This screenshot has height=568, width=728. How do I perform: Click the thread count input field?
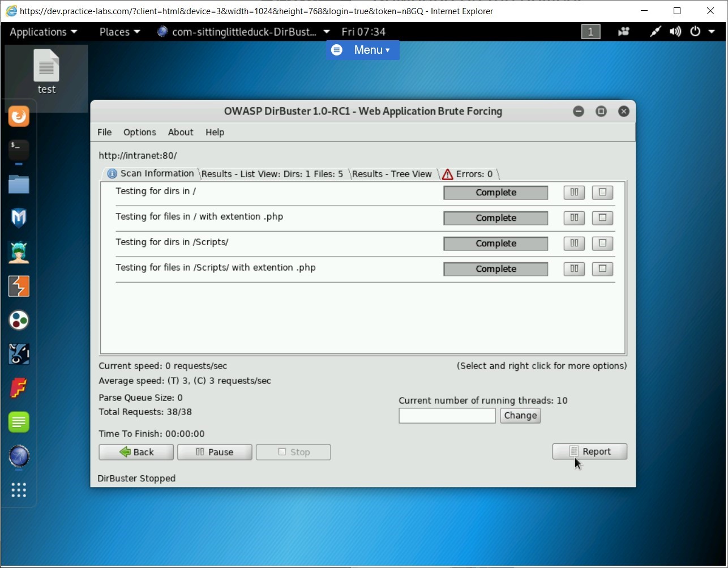pyautogui.click(x=447, y=416)
